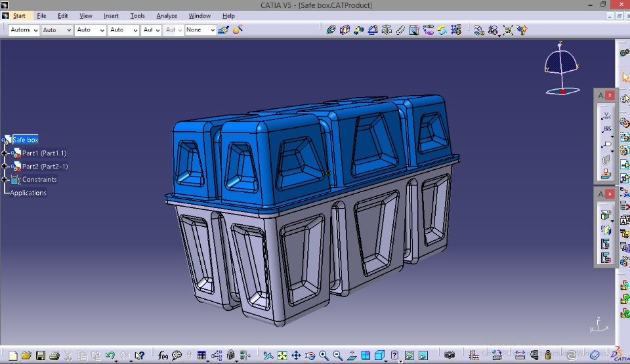Viewport: 630px width, 364px height.
Task: Select Part2 (Part2-1) in the tree
Action: pos(45,167)
